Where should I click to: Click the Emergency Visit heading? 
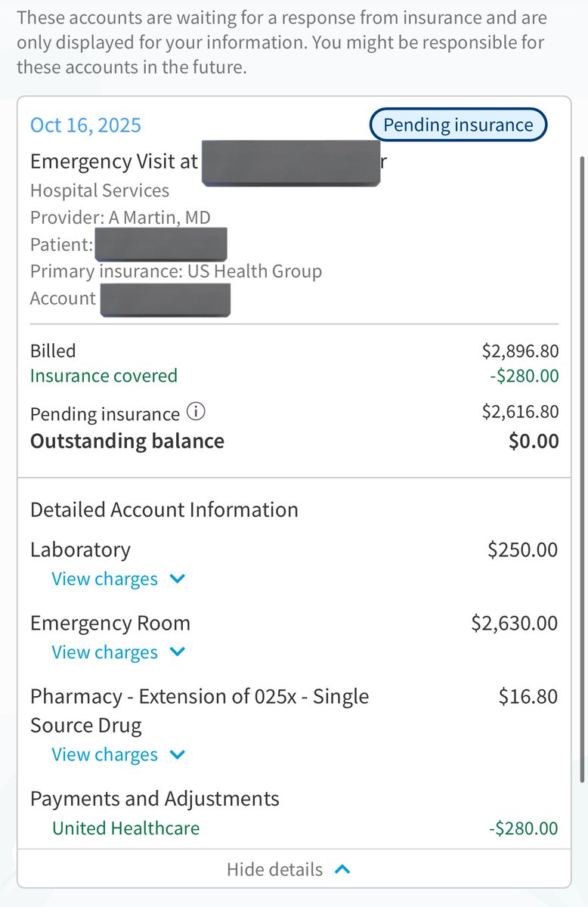[113, 161]
